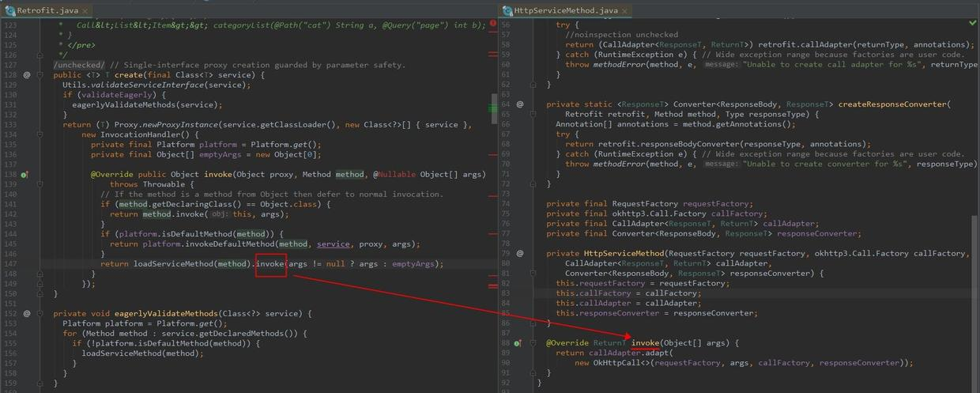Collapse the invoke method at line 88
Image resolution: width=980 pixels, height=393 pixels.
click(x=533, y=343)
